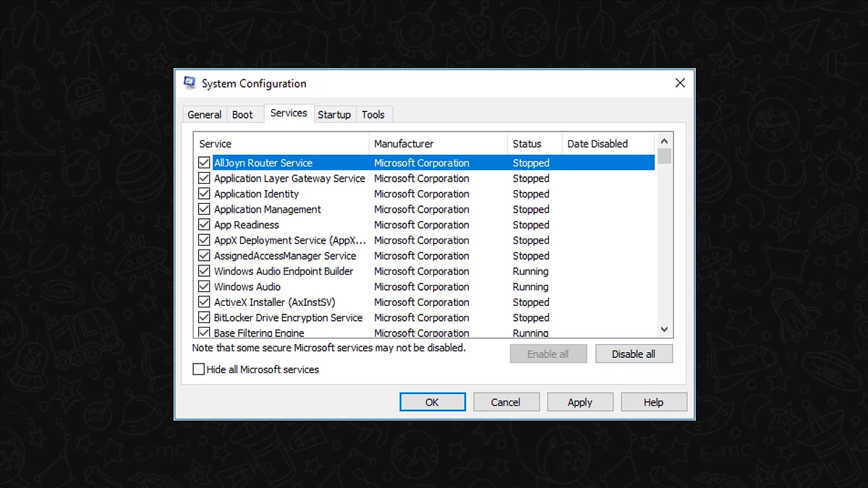Switch to the Startup tab
The width and height of the screenshot is (868, 488).
point(334,114)
